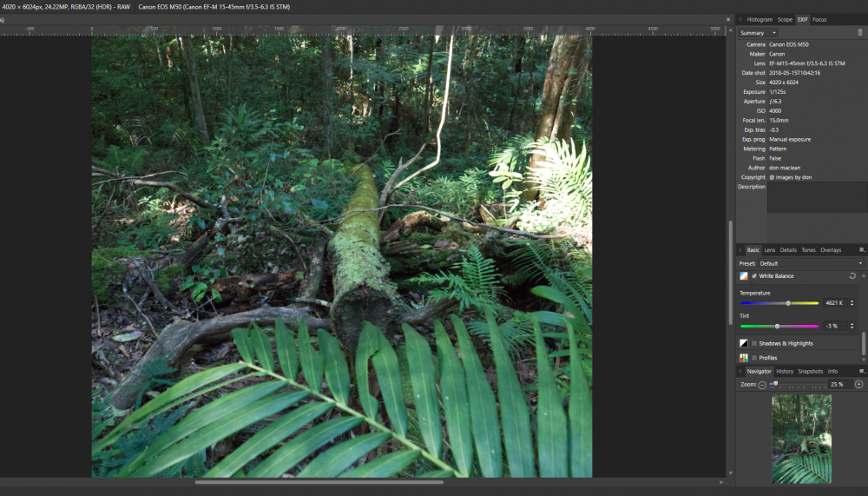Reset White Balance with the circular arrow
The image size is (868, 496).
tap(852, 276)
